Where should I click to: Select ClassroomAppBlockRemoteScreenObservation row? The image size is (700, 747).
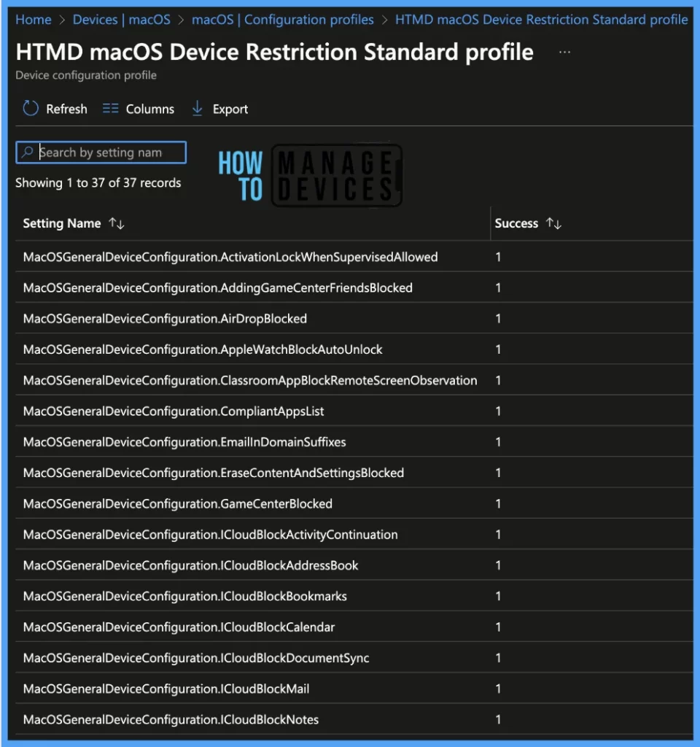coord(354,380)
